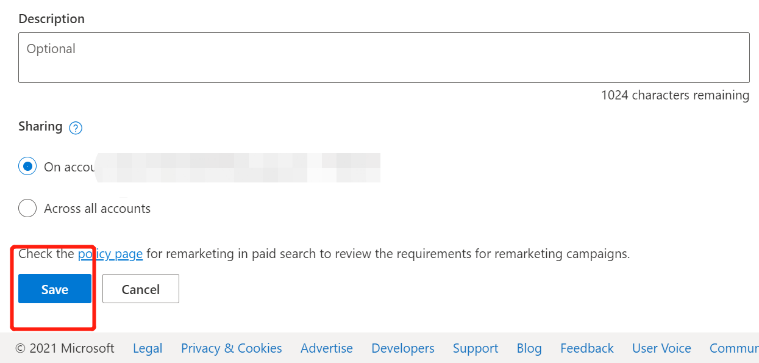Open the Legal footer link

[x=148, y=348]
